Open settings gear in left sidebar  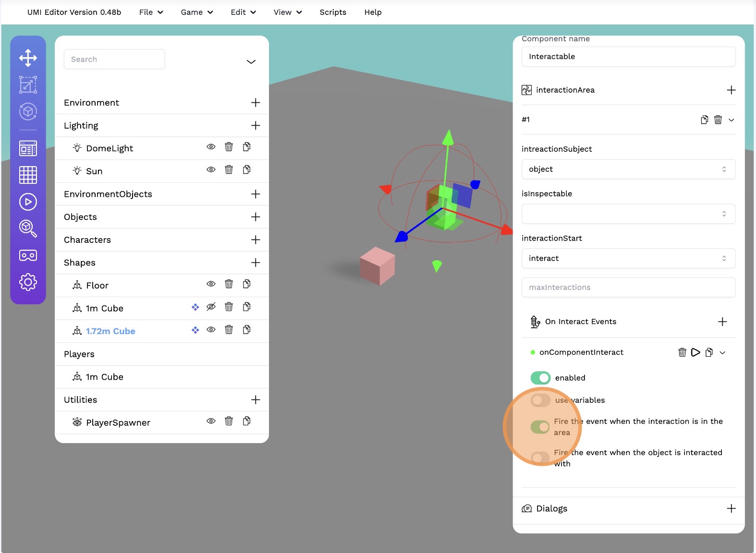coord(28,282)
